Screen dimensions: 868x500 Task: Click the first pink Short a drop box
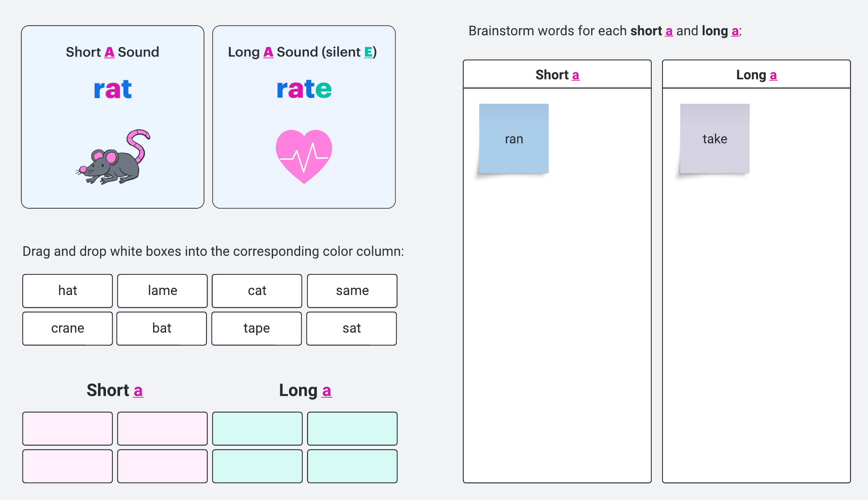click(x=68, y=428)
